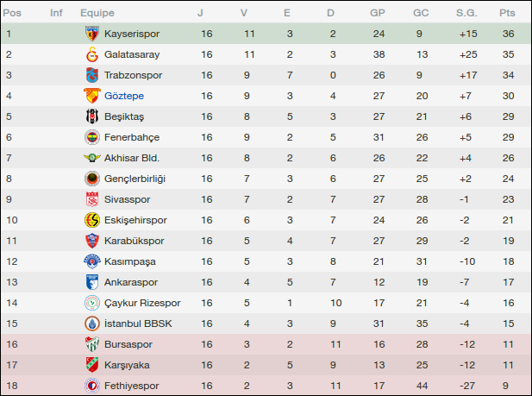Sort by the GP column header

377,13
